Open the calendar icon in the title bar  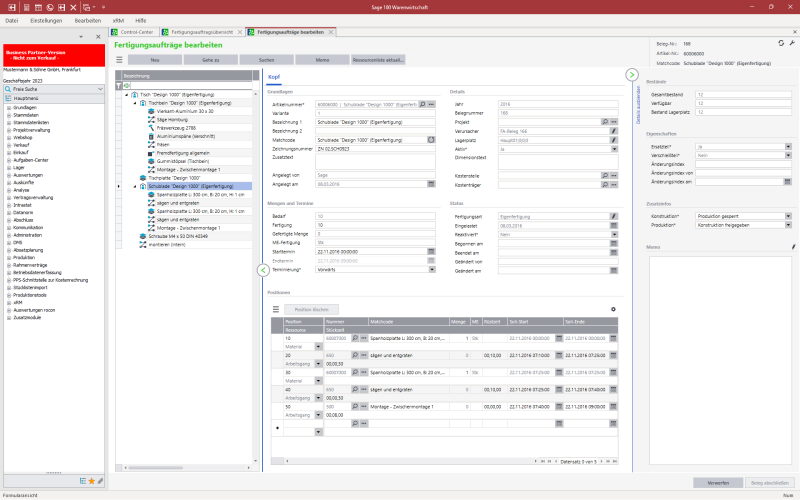pos(38,7)
